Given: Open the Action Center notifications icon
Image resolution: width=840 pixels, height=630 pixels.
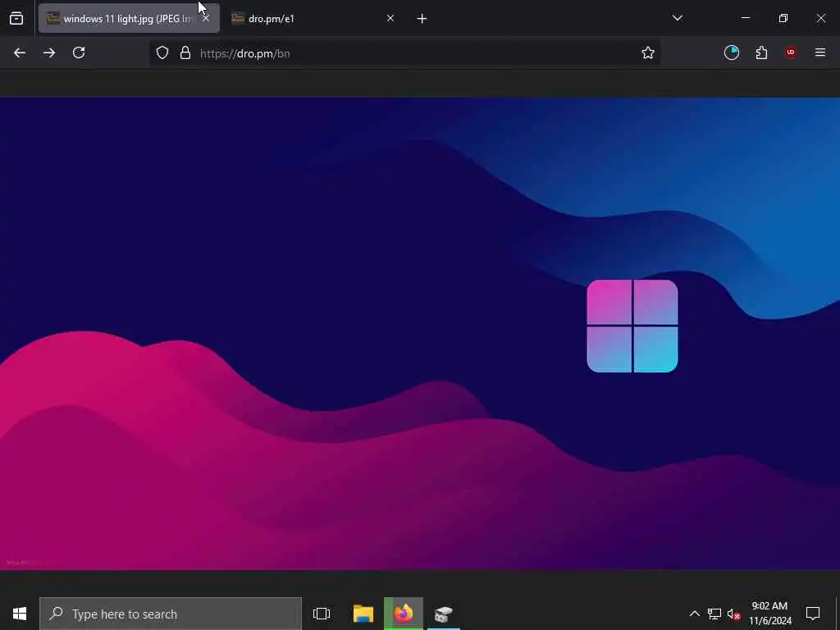Looking at the screenshot, I should pyautogui.click(x=813, y=614).
